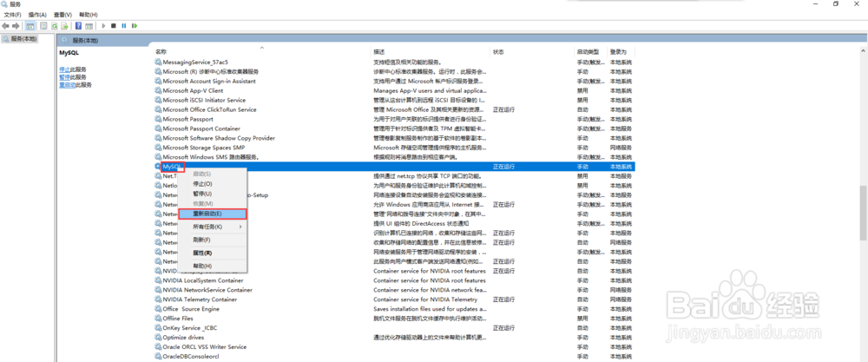868x362 pixels.
Task: Click the 重启动 link in the MySQL panel
Action: click(67, 85)
